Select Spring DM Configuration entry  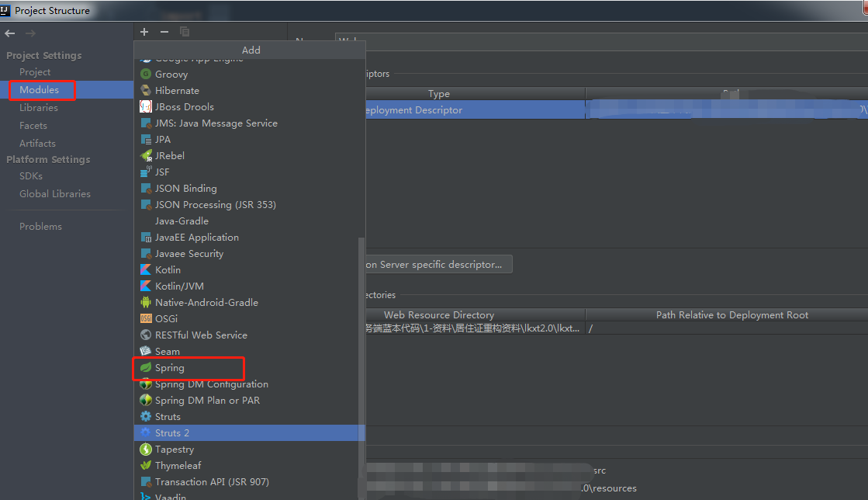click(212, 384)
